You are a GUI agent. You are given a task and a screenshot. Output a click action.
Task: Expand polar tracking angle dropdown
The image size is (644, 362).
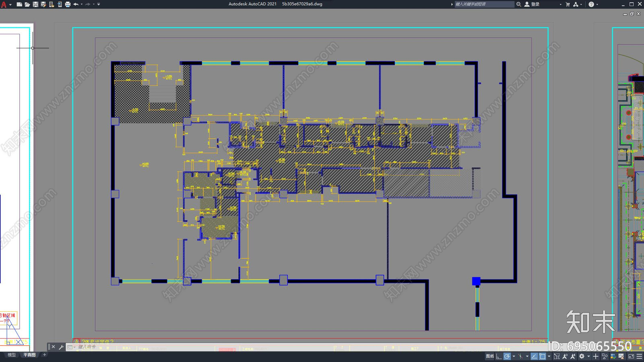pyautogui.click(x=514, y=356)
